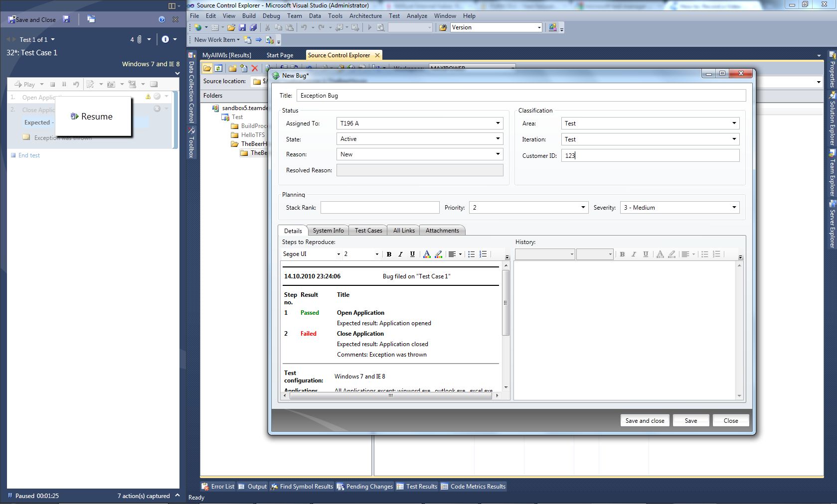Click the Stack Rank input field

pyautogui.click(x=380, y=208)
